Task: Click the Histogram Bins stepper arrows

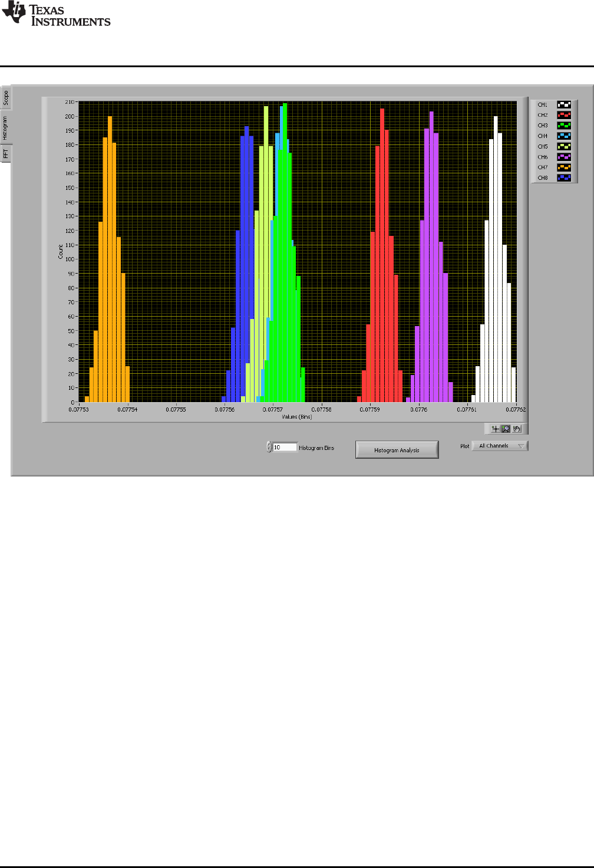Action: 269,447
